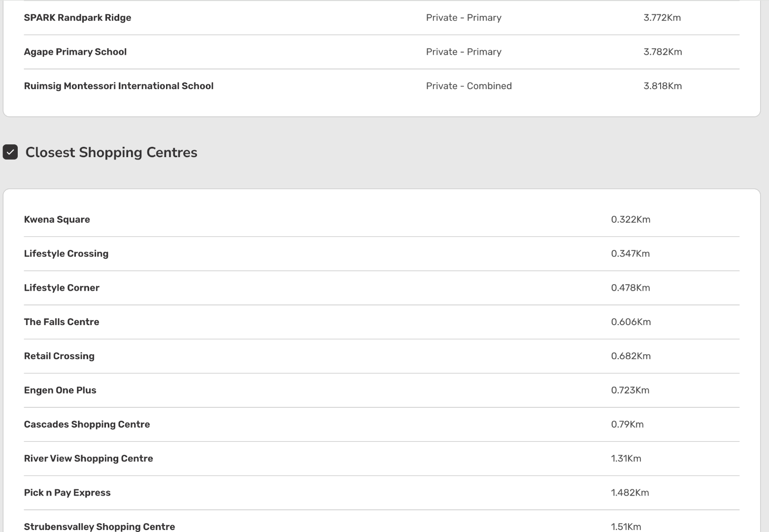This screenshot has width=769, height=532.
Task: Select River View Shopping Centre
Action: [x=88, y=459]
